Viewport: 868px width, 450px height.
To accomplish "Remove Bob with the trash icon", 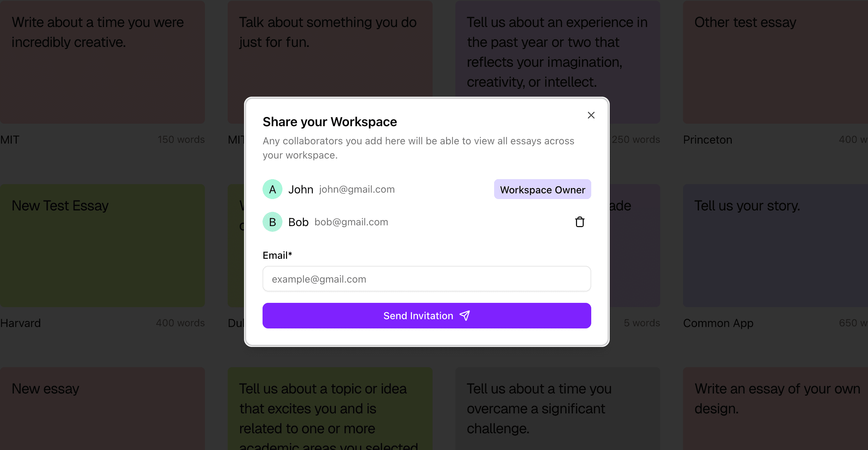I will [x=579, y=222].
